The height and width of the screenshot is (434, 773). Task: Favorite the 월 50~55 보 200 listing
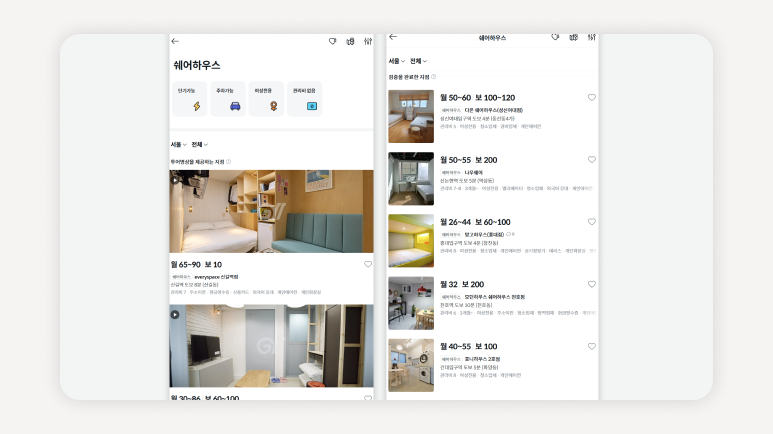[592, 160]
